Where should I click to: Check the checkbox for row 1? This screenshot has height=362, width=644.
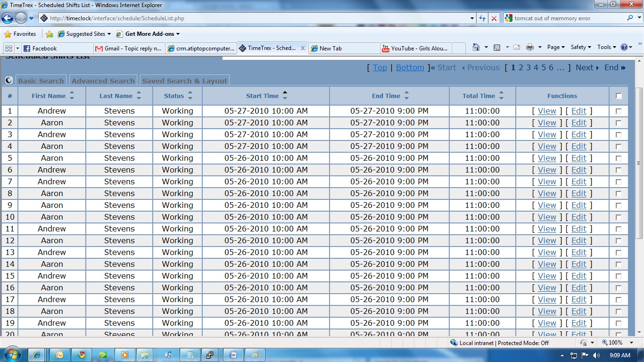tap(619, 111)
